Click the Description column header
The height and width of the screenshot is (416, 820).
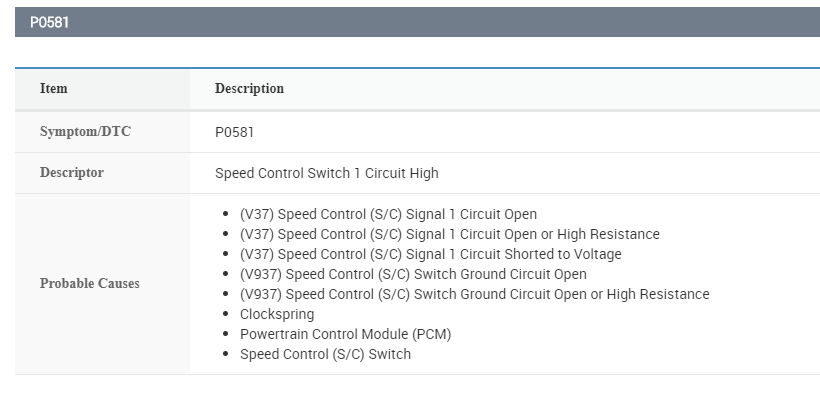[x=249, y=89]
